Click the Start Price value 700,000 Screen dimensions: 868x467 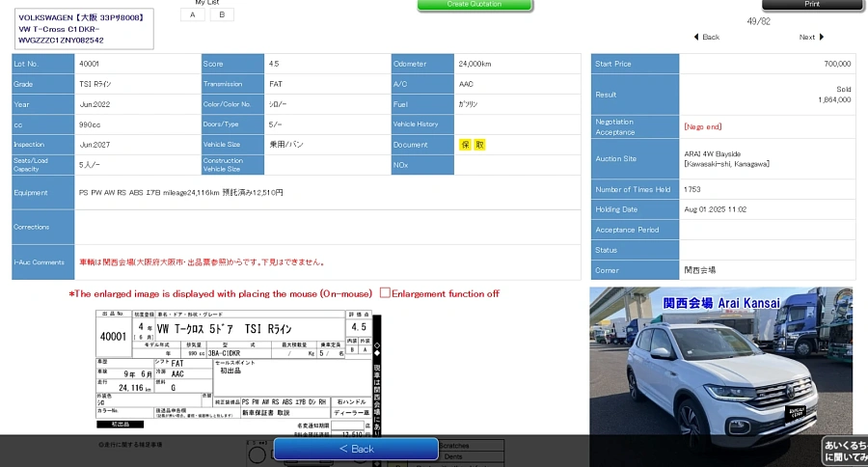click(x=836, y=64)
